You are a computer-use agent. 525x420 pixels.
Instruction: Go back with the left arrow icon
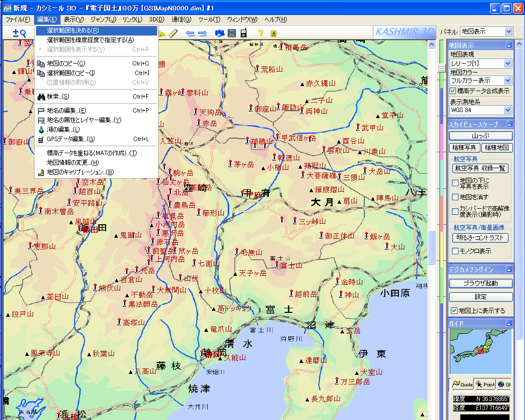(x=190, y=33)
